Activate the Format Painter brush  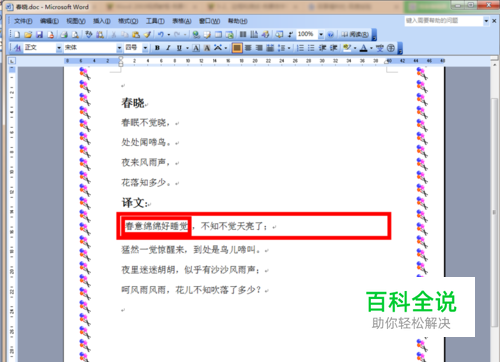(x=147, y=34)
